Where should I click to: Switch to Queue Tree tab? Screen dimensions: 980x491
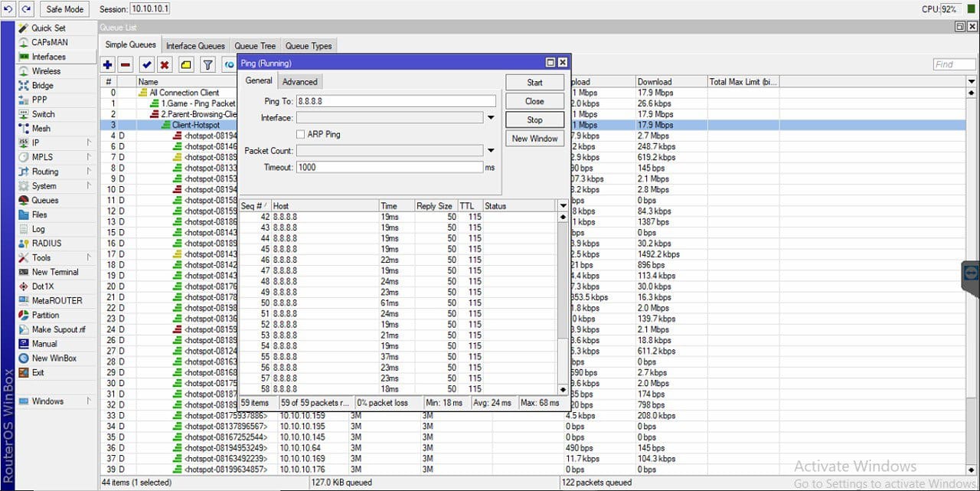[255, 46]
